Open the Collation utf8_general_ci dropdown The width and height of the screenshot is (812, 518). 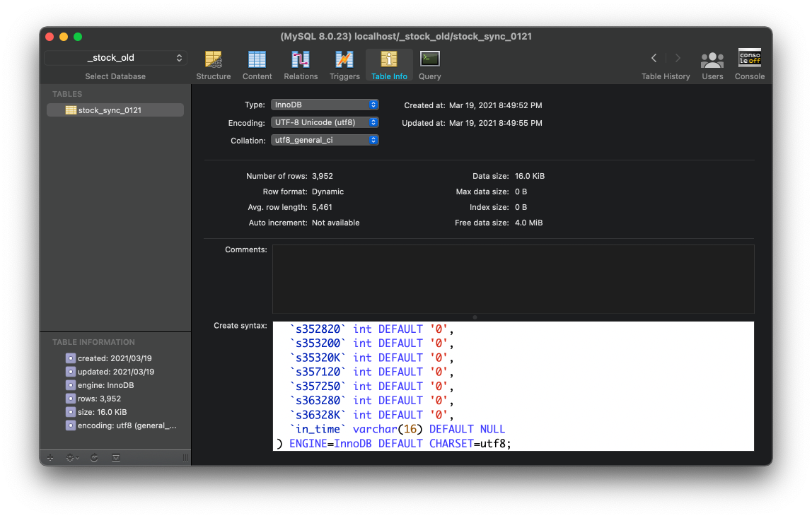pyautogui.click(x=325, y=140)
